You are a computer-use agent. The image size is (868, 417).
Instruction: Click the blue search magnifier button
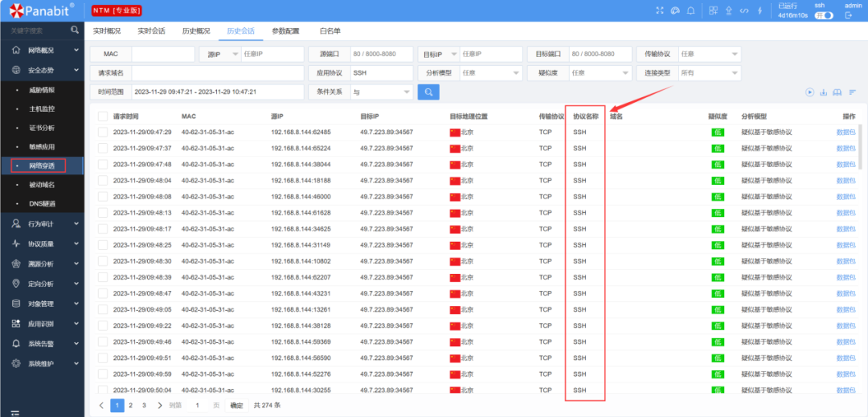(428, 92)
